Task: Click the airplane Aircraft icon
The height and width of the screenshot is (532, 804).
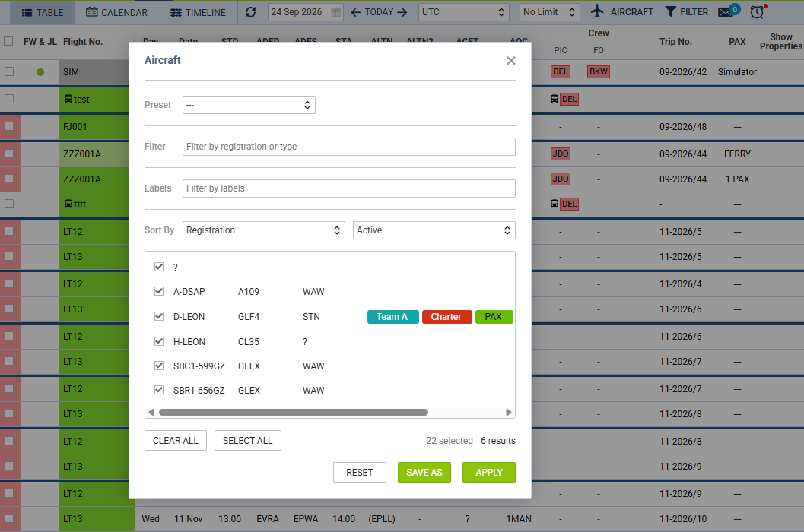Action: (x=597, y=11)
